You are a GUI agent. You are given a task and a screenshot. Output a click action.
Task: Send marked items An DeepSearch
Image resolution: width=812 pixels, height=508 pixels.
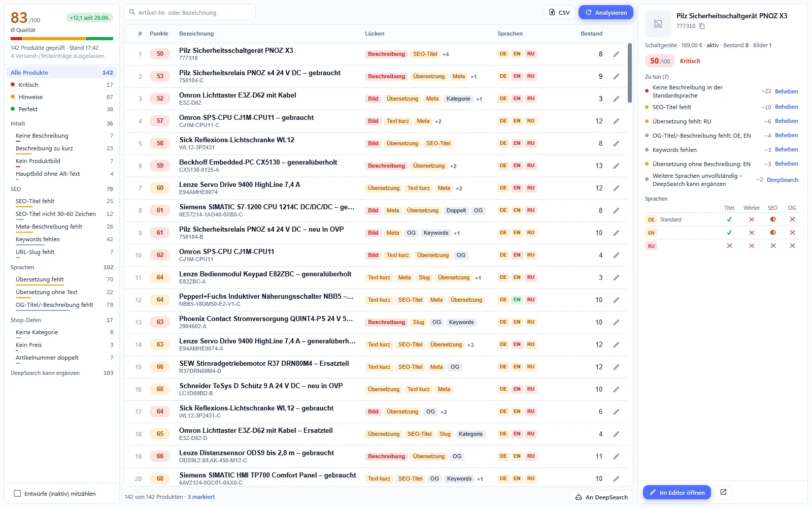pos(601,497)
